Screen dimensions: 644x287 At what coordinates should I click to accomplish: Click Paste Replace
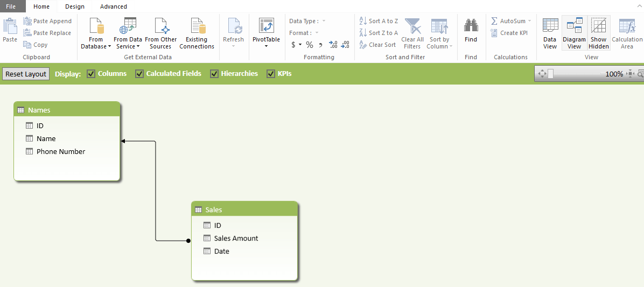point(47,33)
